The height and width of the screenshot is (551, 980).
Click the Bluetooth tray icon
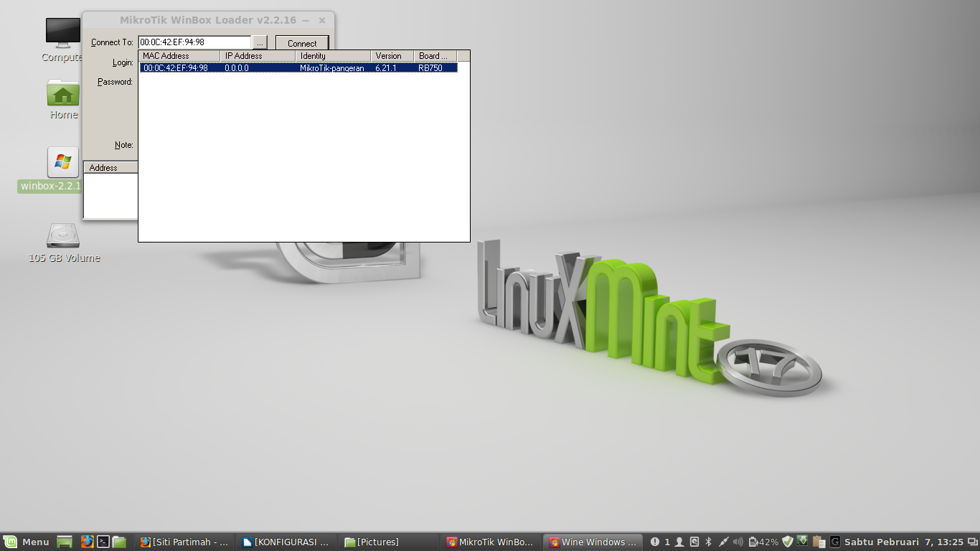[708, 542]
